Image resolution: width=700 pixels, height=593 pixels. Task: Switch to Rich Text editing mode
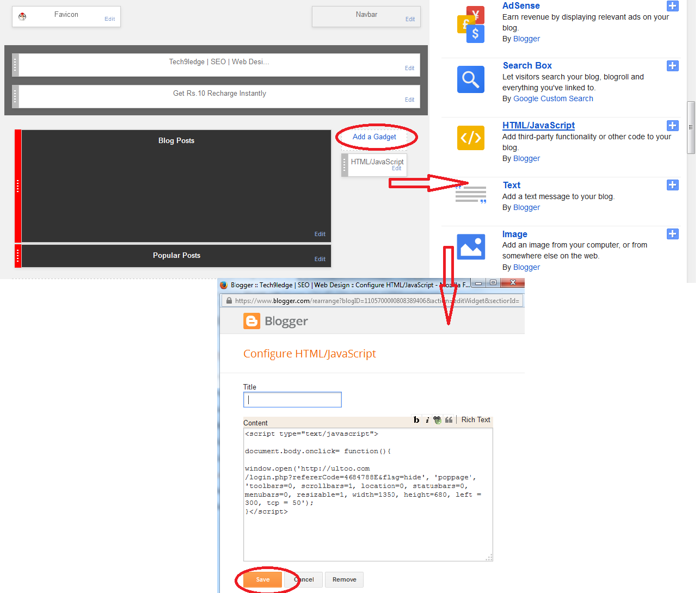[475, 419]
